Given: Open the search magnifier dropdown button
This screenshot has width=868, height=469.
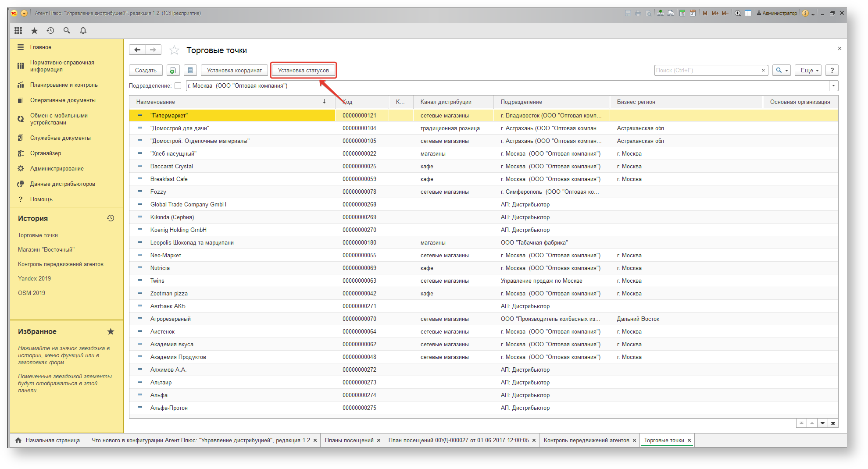Looking at the screenshot, I should pyautogui.click(x=781, y=70).
